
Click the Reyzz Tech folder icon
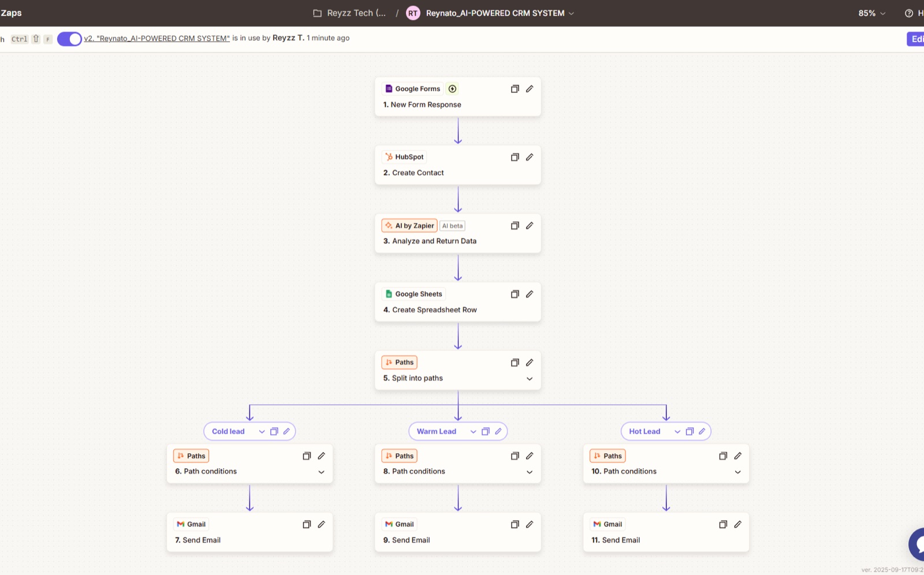click(317, 13)
